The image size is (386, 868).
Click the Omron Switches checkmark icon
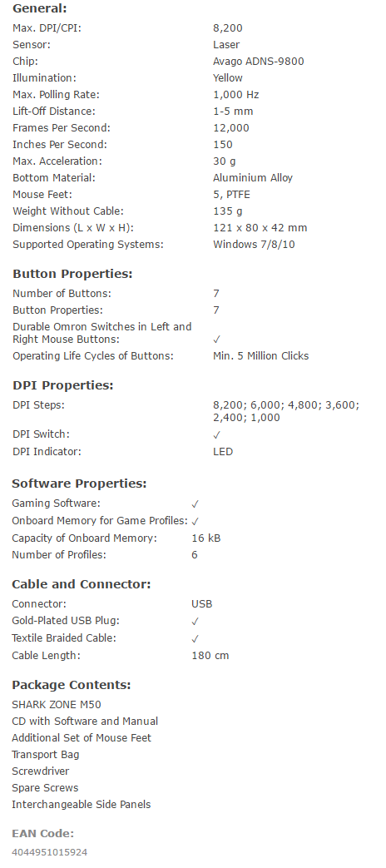coord(217,340)
